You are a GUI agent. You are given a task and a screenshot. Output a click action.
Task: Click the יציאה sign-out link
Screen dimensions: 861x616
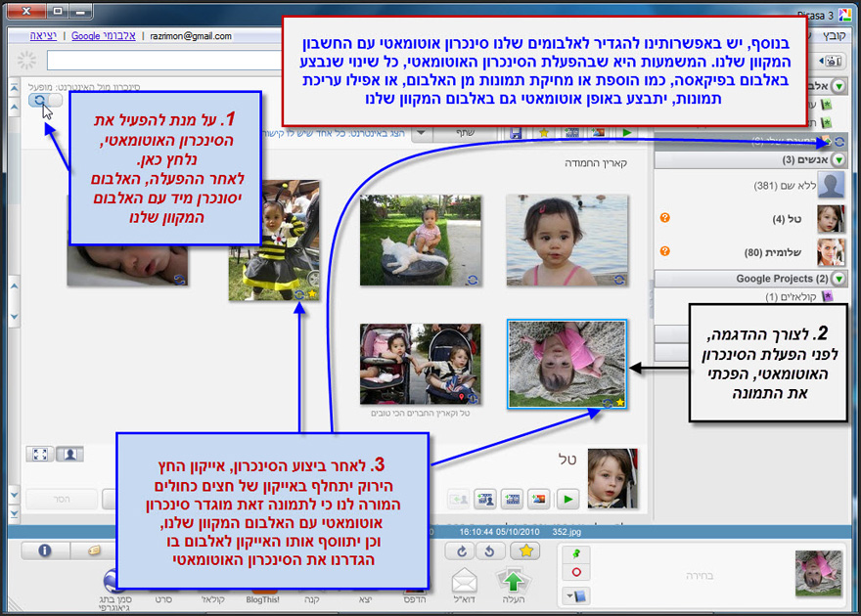[x=43, y=35]
